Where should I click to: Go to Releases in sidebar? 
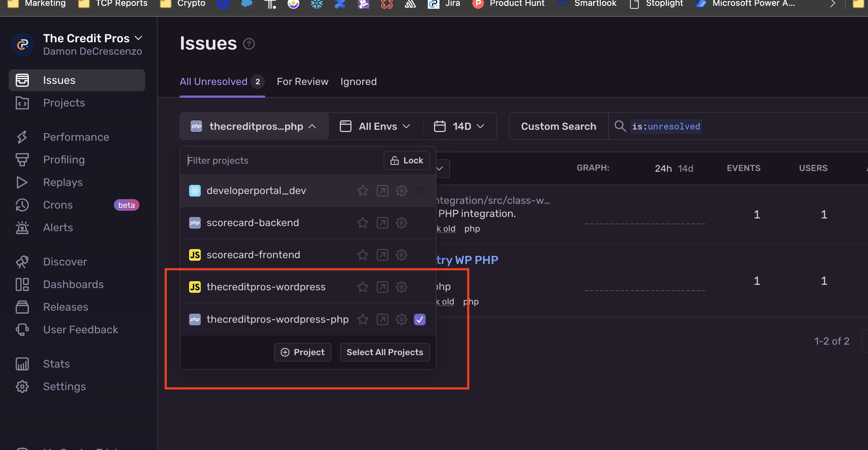click(77, 307)
